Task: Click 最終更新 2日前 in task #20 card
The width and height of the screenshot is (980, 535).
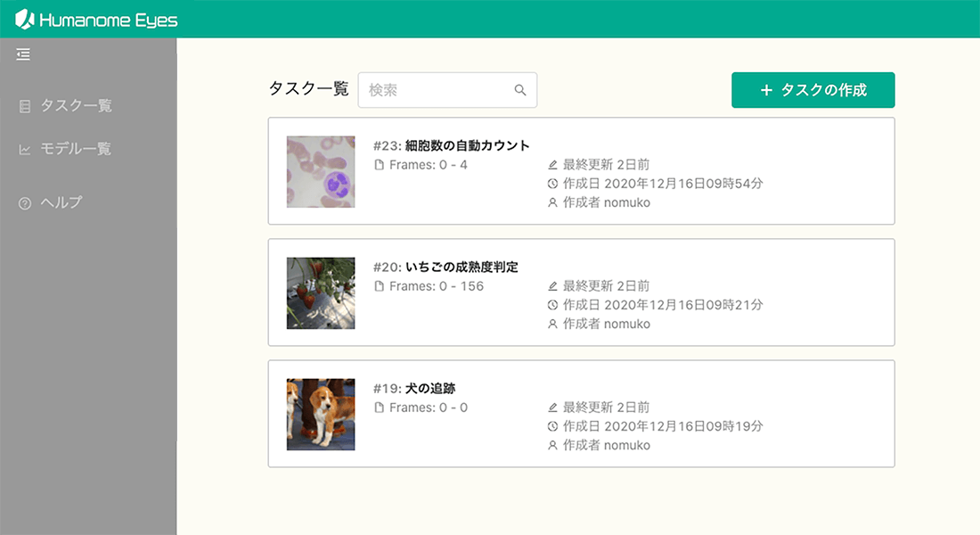Action: [606, 286]
